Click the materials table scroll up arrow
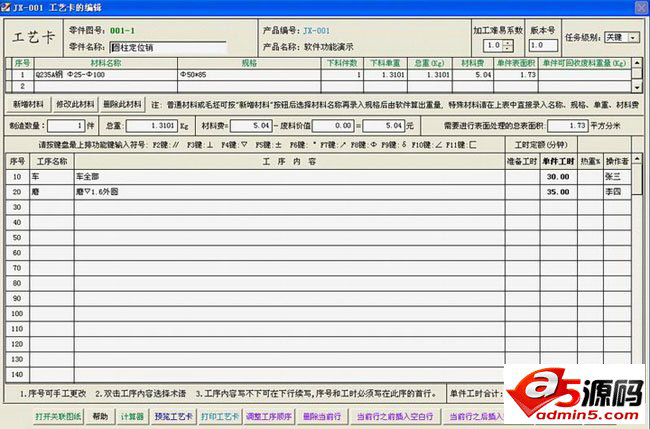 (637, 63)
